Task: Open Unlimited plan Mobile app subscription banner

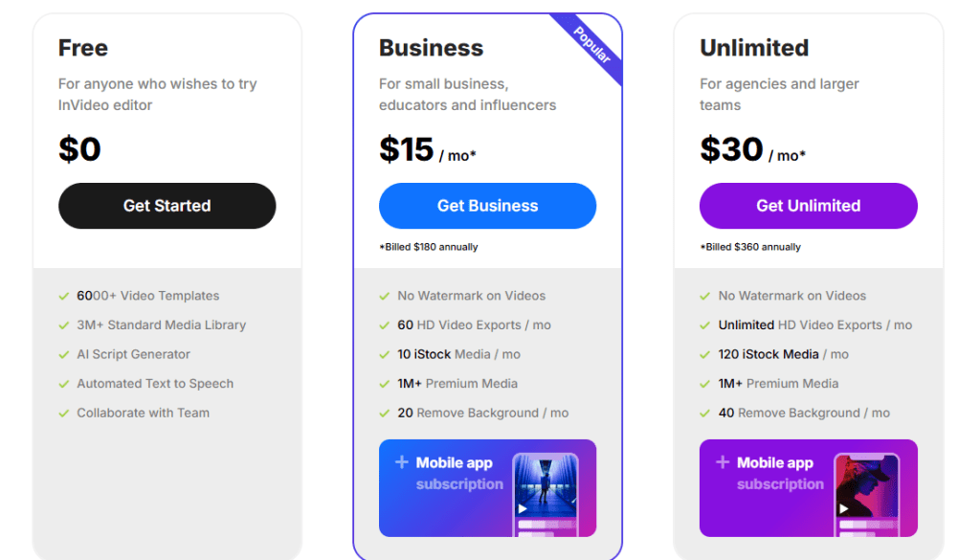Action: coord(808,487)
